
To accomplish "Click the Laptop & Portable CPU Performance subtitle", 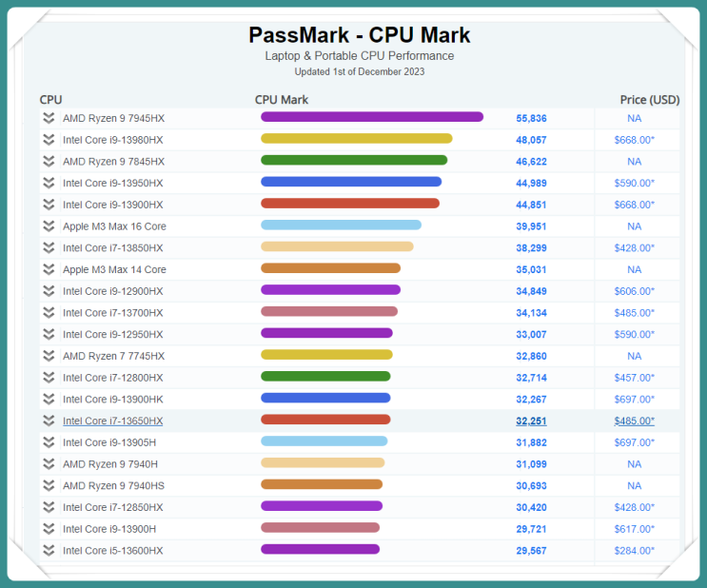I will point(360,56).
